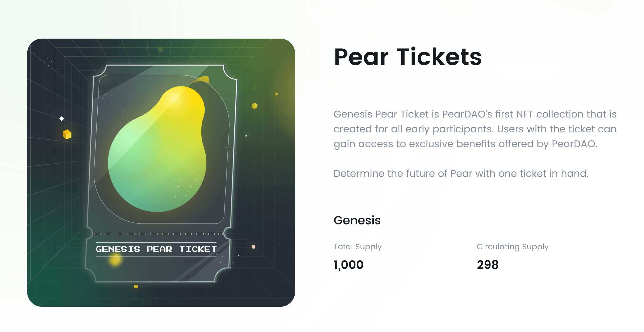Image resolution: width=644 pixels, height=332 pixels.
Task: Click the Circulating Supply label
Action: [x=513, y=247]
